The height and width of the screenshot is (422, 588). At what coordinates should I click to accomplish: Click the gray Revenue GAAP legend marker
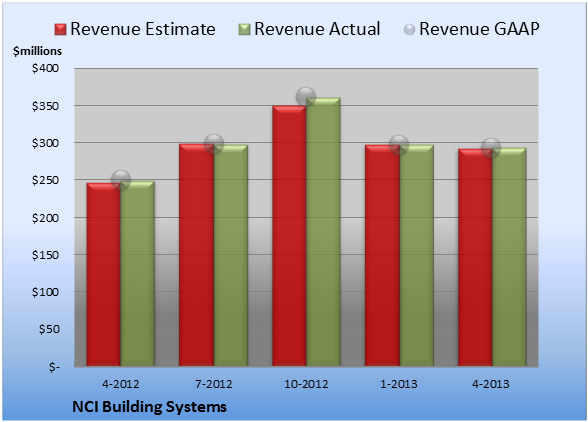[x=410, y=30]
